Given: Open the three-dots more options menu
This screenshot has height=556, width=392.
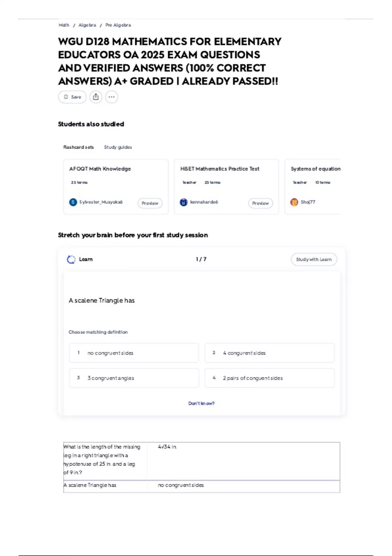Looking at the screenshot, I should click(x=112, y=97).
